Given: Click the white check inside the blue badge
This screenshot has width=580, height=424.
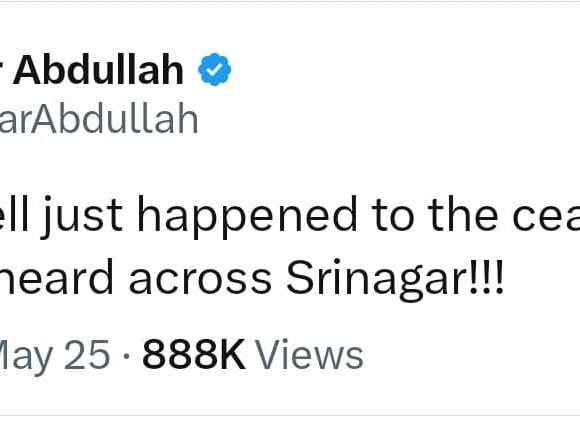Looking at the screenshot, I should tap(215, 69).
